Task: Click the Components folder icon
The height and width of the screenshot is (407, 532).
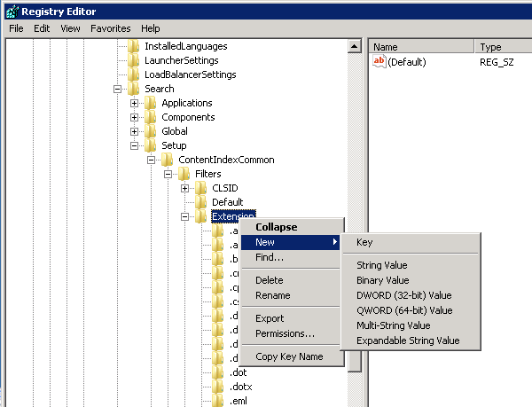Action: tap(151, 117)
